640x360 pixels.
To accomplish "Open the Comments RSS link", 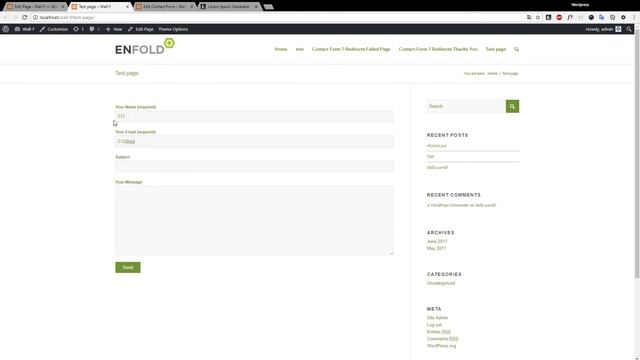I will (x=442, y=339).
